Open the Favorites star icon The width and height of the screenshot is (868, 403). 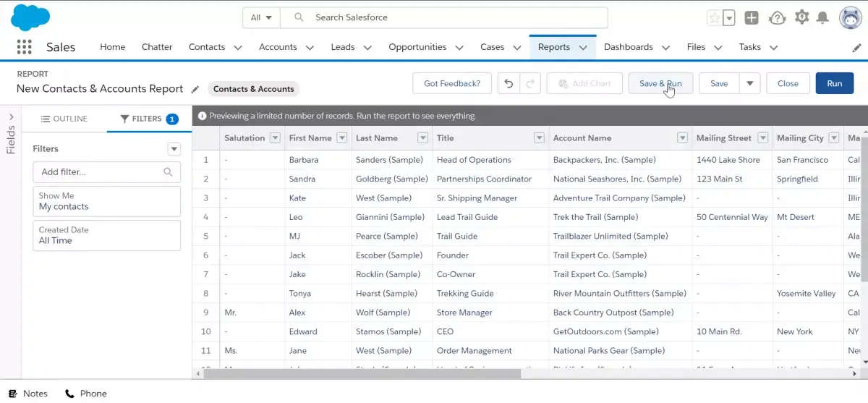[x=715, y=18]
